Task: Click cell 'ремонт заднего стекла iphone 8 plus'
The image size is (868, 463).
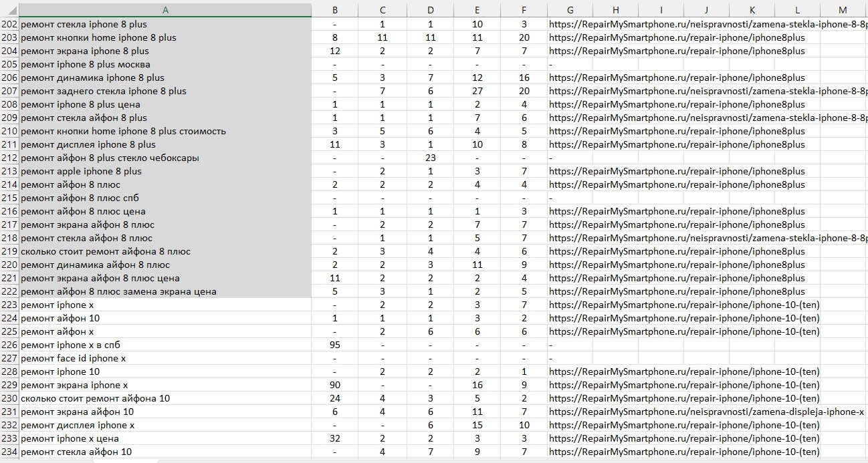Action: (x=165, y=91)
